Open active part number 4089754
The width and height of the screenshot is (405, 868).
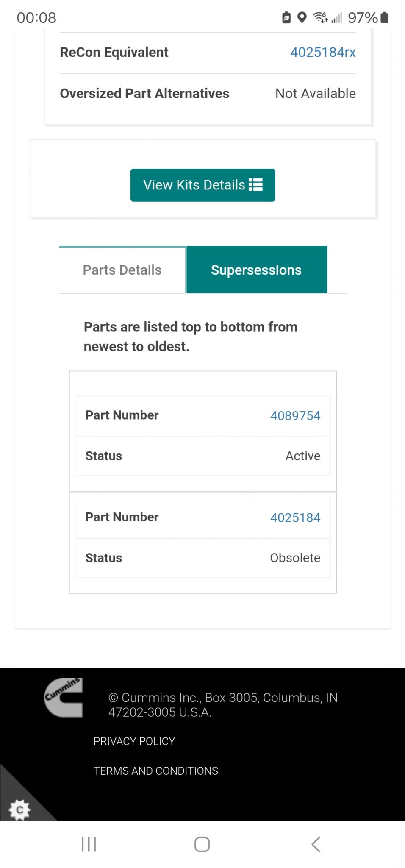point(295,416)
